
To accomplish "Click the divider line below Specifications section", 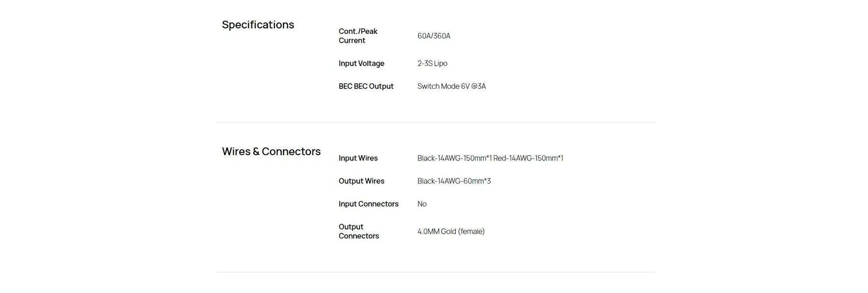I will point(435,122).
